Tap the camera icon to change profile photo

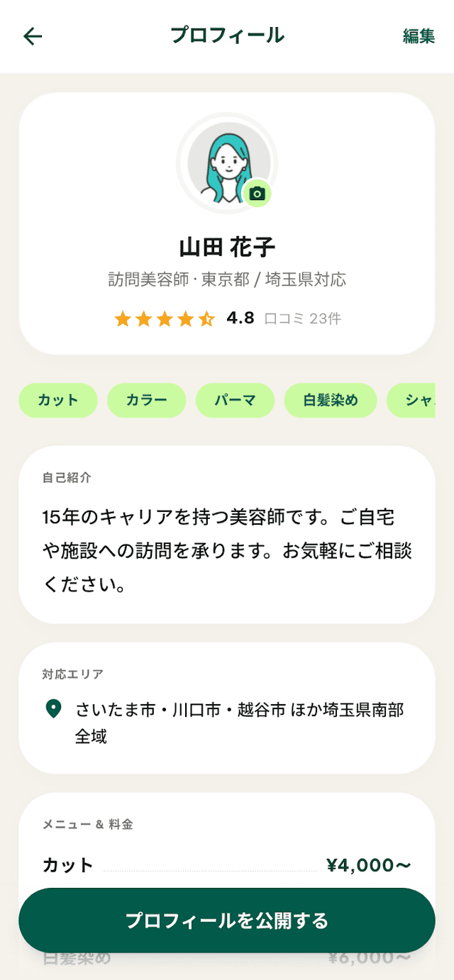pos(260,193)
